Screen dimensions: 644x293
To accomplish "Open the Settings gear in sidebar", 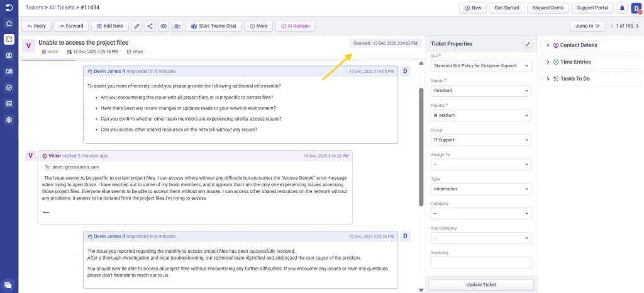I will coord(9,120).
